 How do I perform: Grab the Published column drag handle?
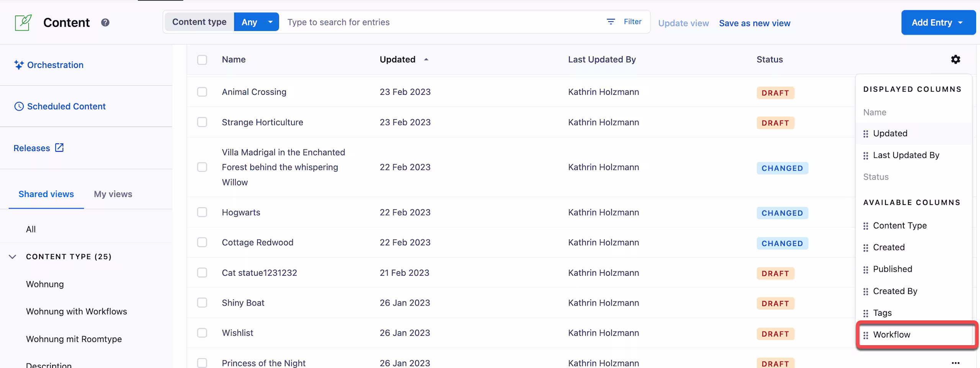pos(866,270)
